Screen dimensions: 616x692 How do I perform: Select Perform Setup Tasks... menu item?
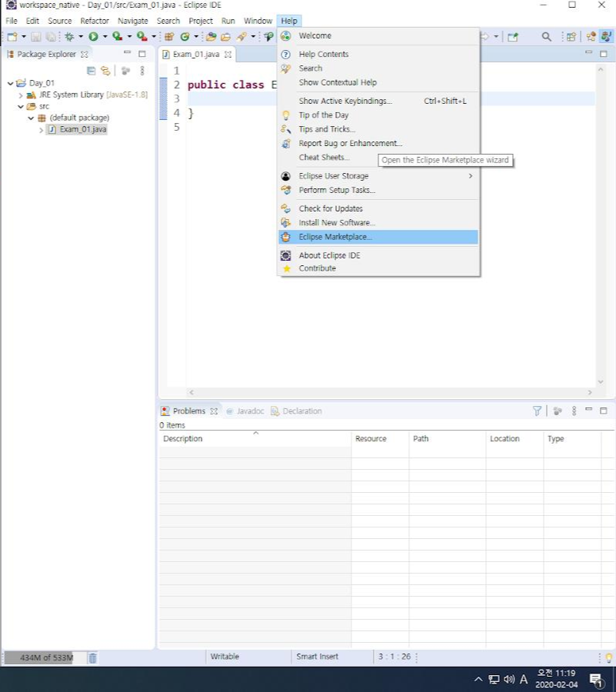click(x=378, y=190)
